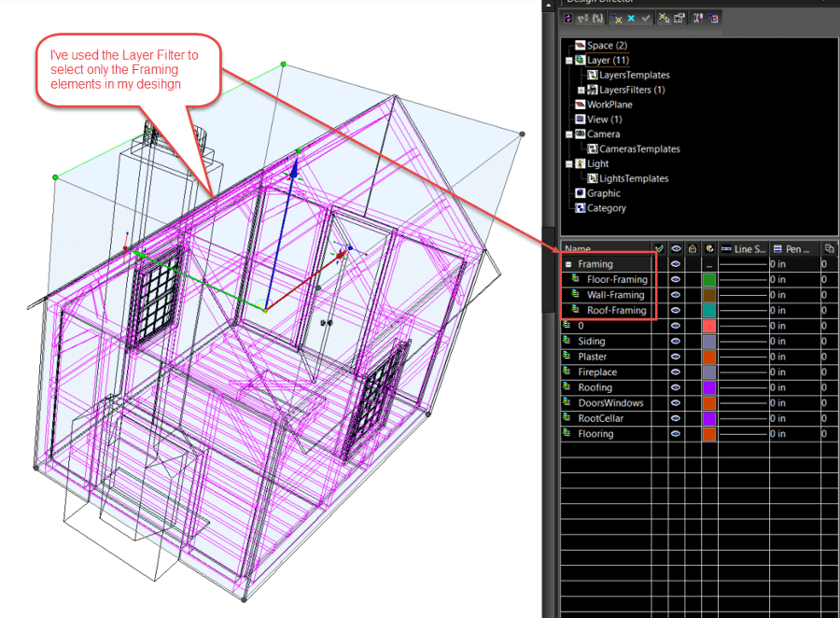This screenshot has width=840, height=618.
Task: Collapse the Layer (11) tree node
Action: [x=569, y=61]
